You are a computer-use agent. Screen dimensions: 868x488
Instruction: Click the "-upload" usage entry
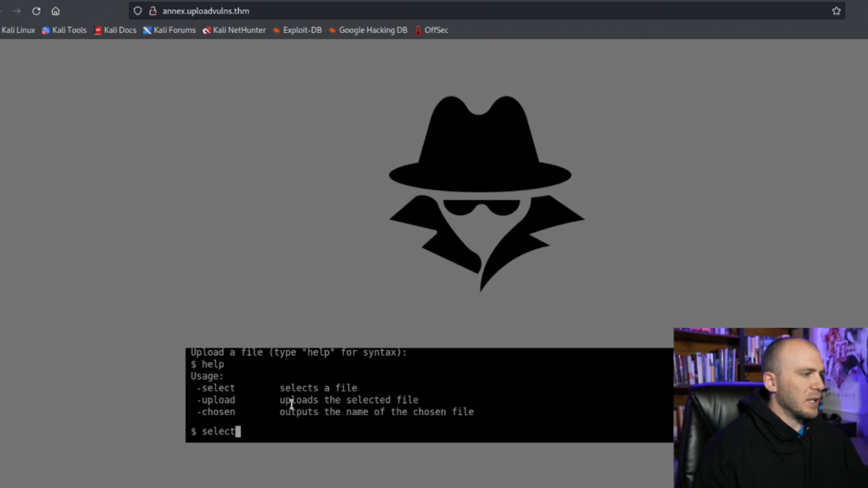coord(216,400)
